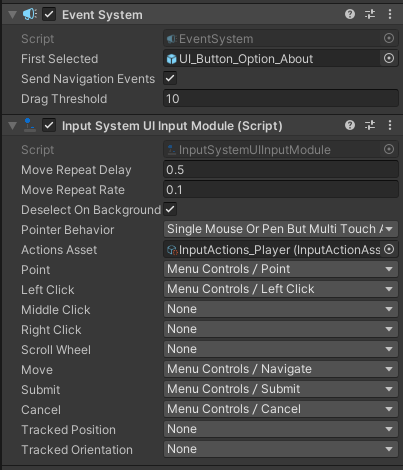Image resolution: width=403 pixels, height=470 pixels.
Task: Click Actions Asset object picker circle
Action: tap(389, 249)
